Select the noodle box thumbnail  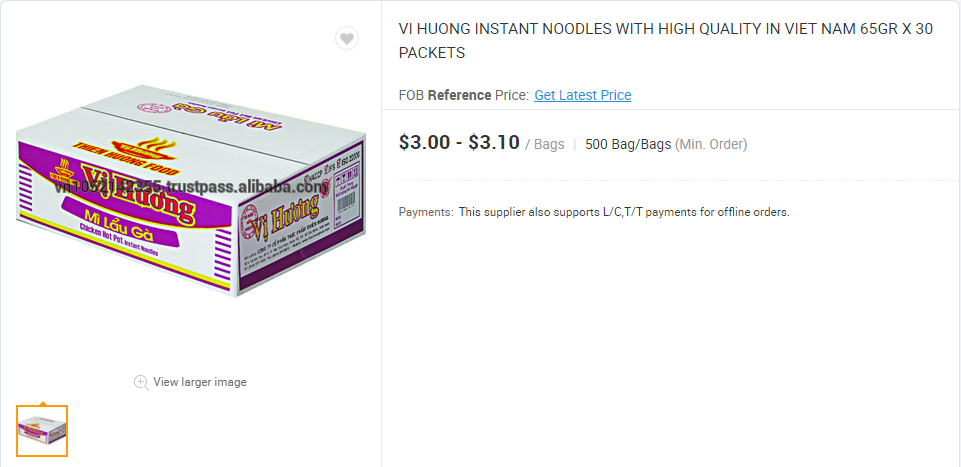(42, 431)
